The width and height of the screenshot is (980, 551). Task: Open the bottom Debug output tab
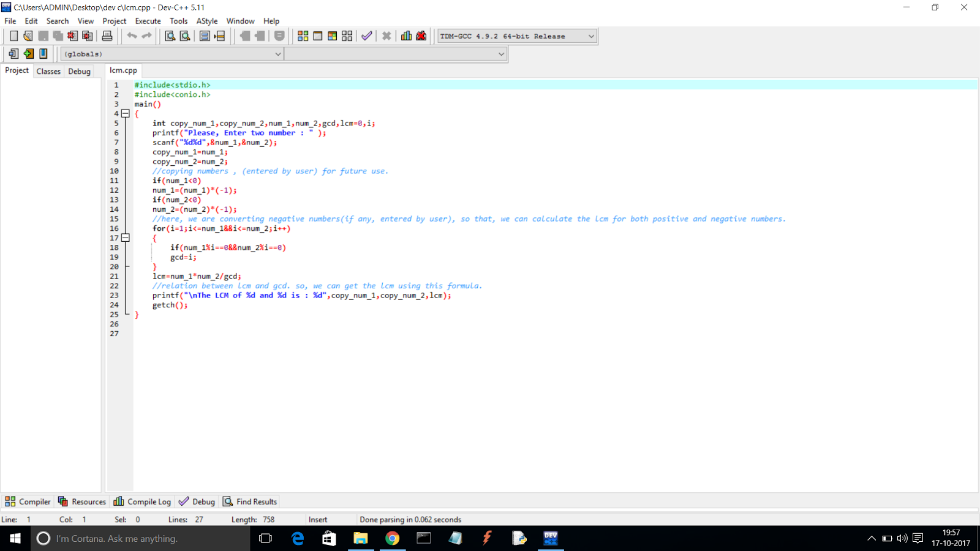197,501
